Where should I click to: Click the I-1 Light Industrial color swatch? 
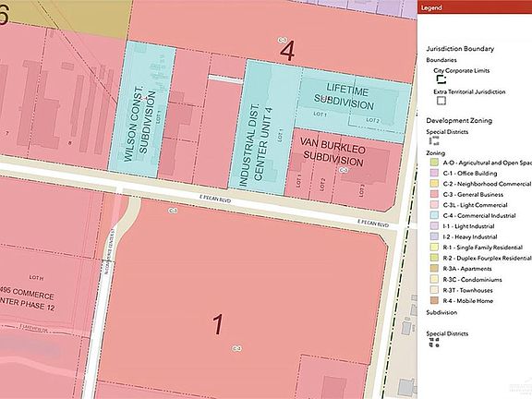click(x=434, y=226)
